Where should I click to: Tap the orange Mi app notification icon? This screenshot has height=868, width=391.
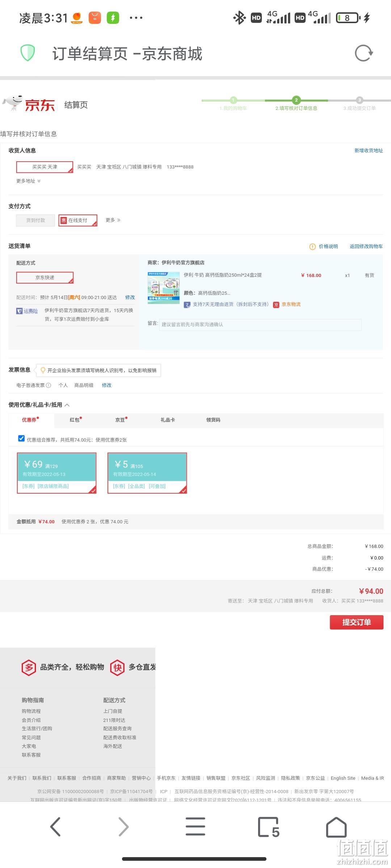coord(94,18)
